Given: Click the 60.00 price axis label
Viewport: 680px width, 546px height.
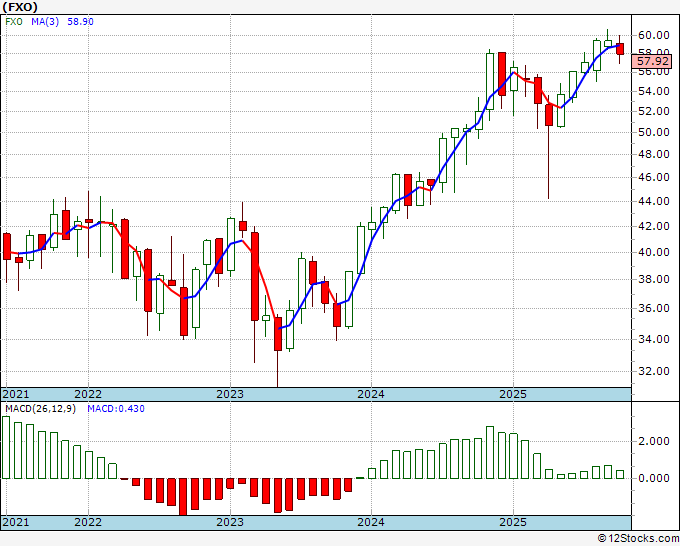Looking at the screenshot, I should [654, 35].
